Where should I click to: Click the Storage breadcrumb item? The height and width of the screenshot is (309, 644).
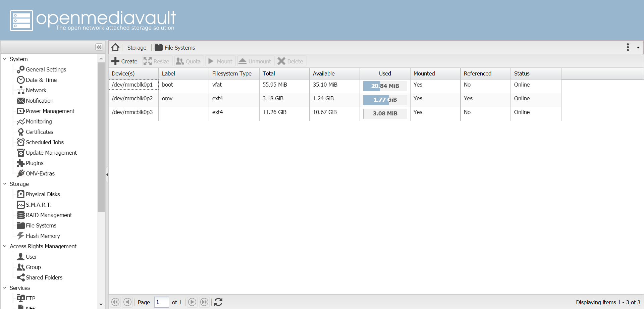[x=137, y=48]
